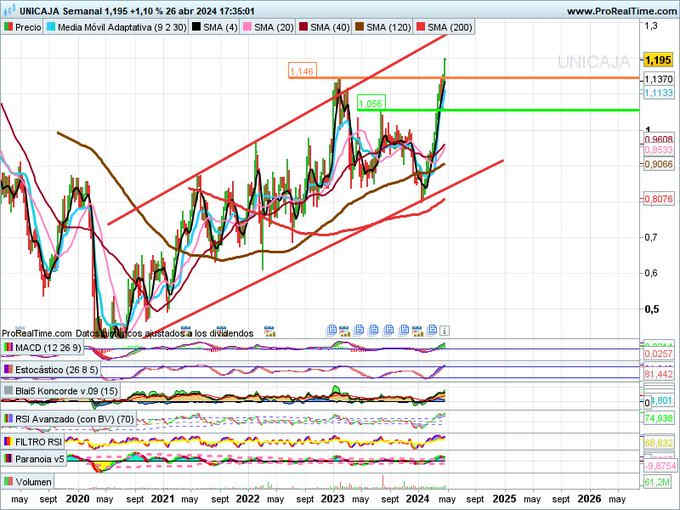Viewport: 680px width, 510px height.
Task: Click the calendar event icon nearest the info icon
Action: pos(418,331)
